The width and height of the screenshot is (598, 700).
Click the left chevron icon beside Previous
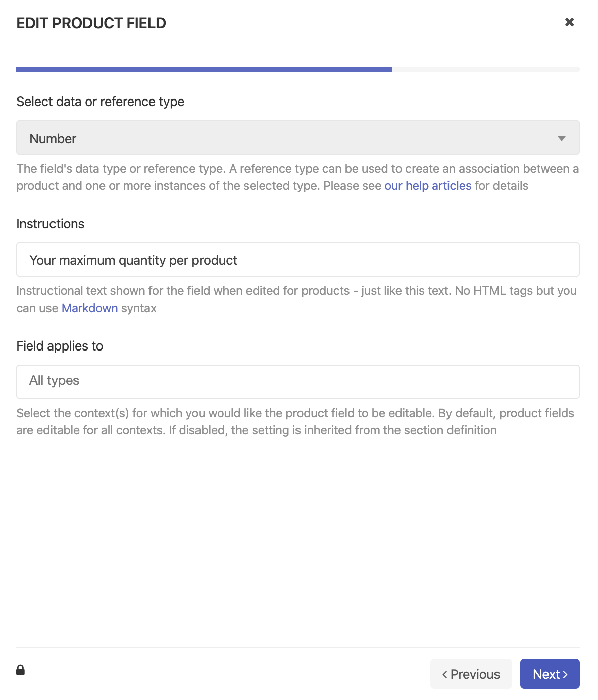point(445,674)
